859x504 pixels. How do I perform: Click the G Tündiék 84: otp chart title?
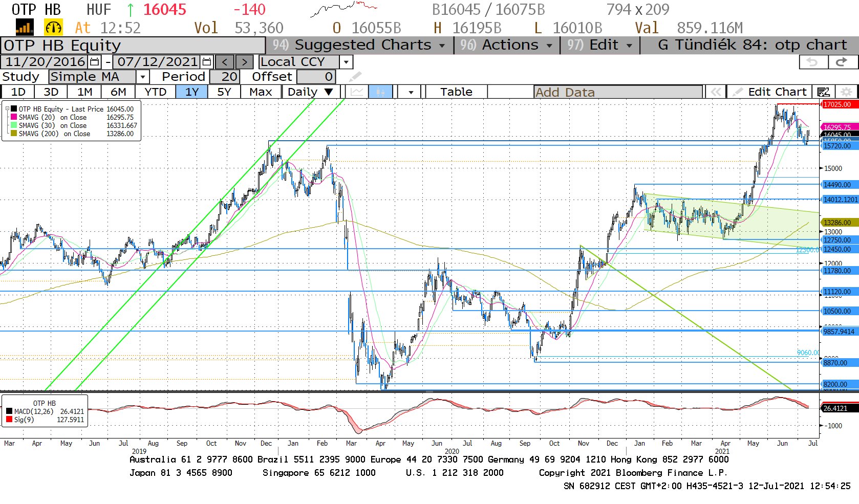pos(752,45)
